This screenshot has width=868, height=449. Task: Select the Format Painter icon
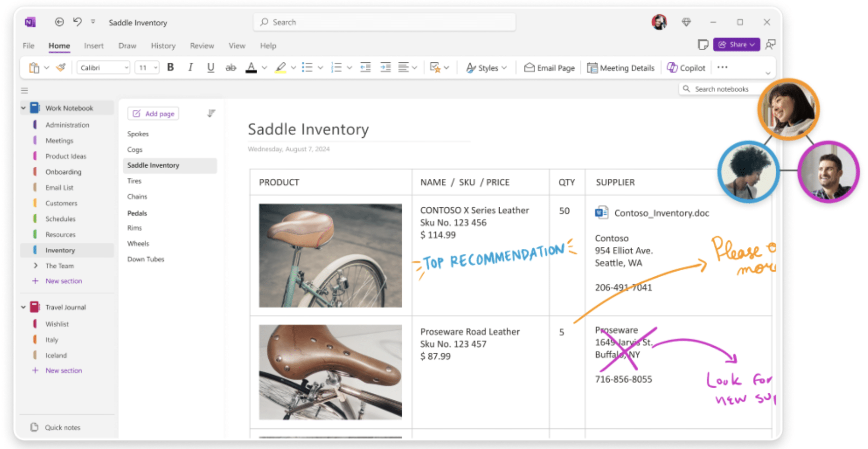point(61,67)
